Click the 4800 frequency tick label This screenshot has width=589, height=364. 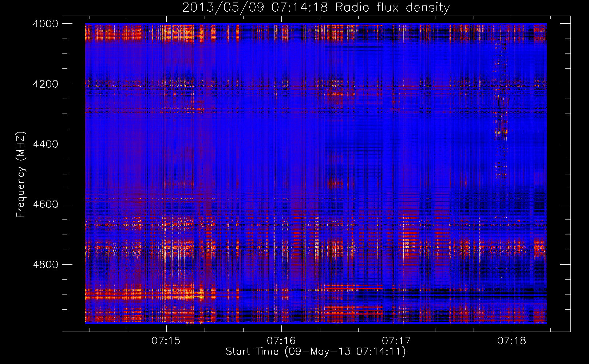[46, 264]
